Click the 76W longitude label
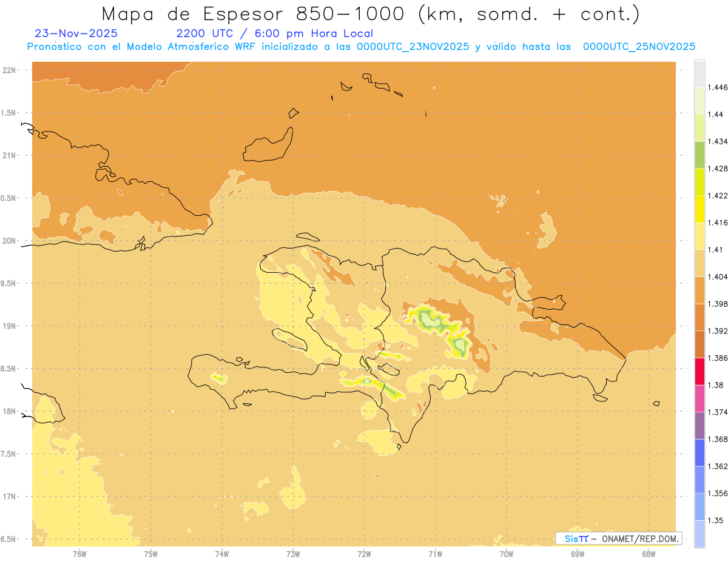Viewport: 728px width, 562px height. (79, 554)
